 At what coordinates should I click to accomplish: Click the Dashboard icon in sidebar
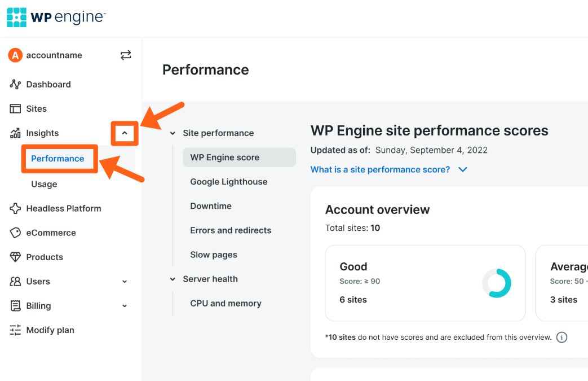point(15,85)
